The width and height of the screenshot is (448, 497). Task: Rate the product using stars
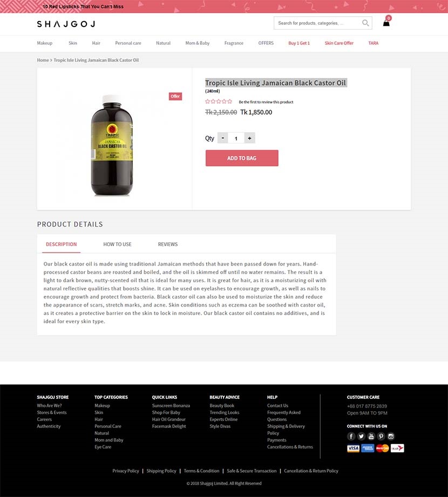tap(219, 101)
